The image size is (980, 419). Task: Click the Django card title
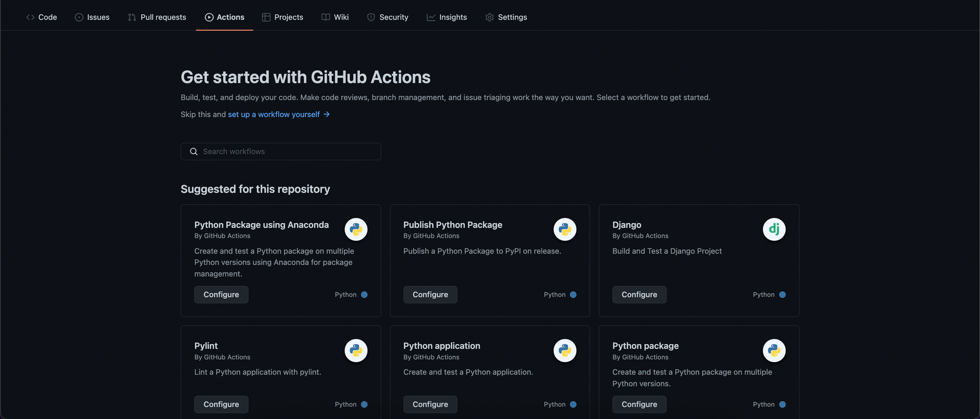[627, 225]
